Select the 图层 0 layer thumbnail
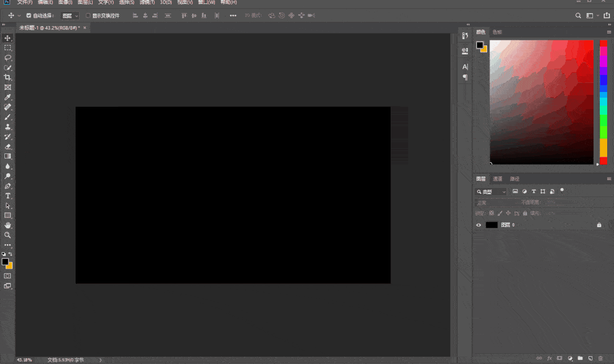Viewport: 614px width, 364px height. tap(492, 225)
